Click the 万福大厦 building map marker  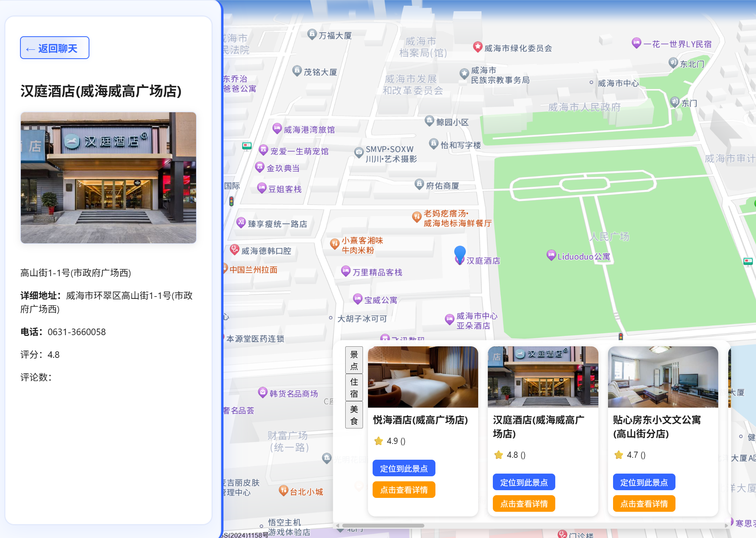click(312, 34)
